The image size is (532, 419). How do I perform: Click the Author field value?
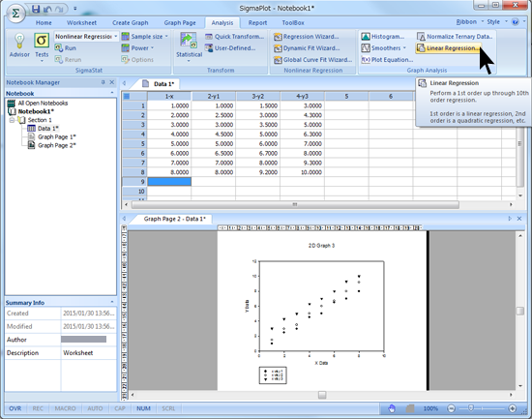pyautogui.click(x=83, y=340)
